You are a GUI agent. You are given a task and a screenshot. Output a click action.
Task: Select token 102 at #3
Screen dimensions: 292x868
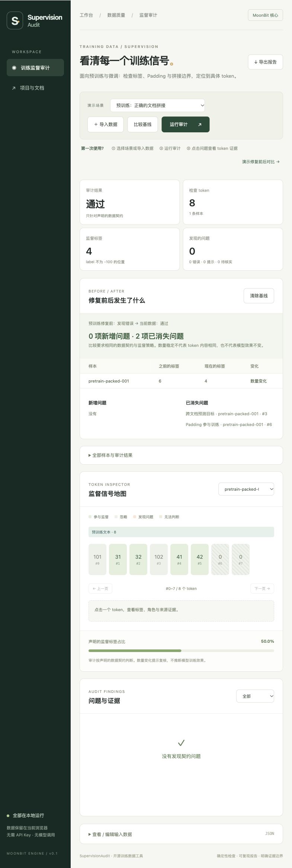coord(159,559)
